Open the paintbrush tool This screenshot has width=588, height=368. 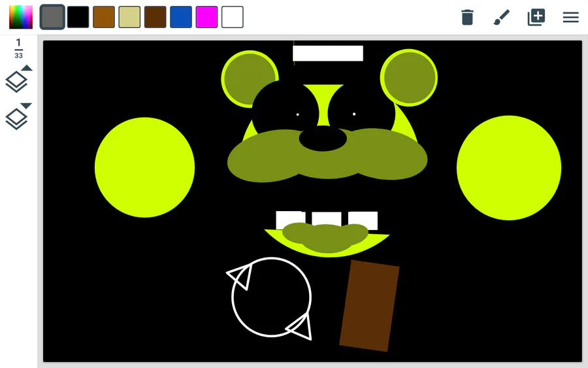click(502, 17)
